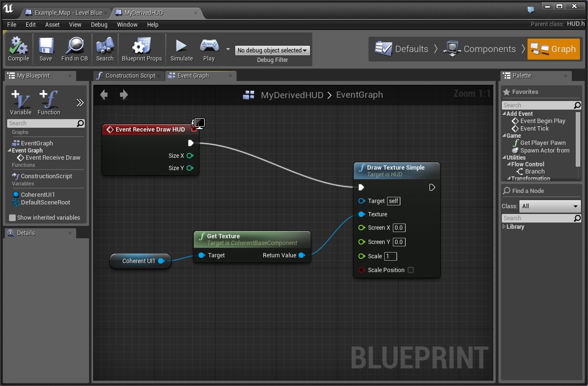Click Event Receive Draw HUD execution pin
The image size is (588, 386).
click(x=190, y=143)
